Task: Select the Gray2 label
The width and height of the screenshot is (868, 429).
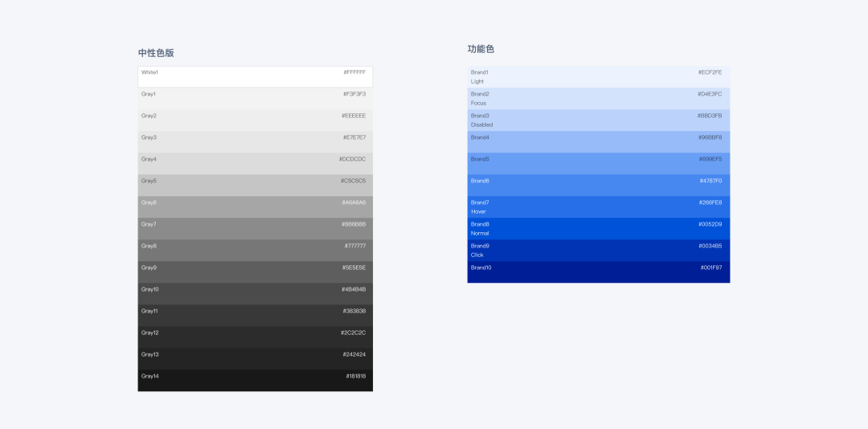Action: click(149, 116)
